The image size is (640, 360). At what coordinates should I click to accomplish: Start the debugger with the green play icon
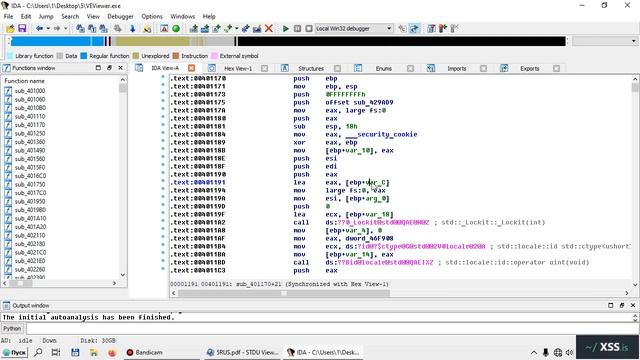coord(286,29)
